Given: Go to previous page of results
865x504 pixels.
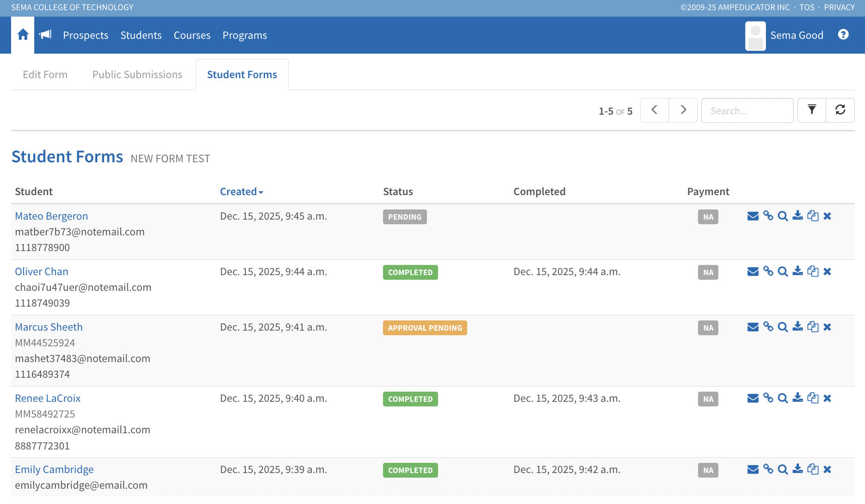Looking at the screenshot, I should pyautogui.click(x=654, y=110).
